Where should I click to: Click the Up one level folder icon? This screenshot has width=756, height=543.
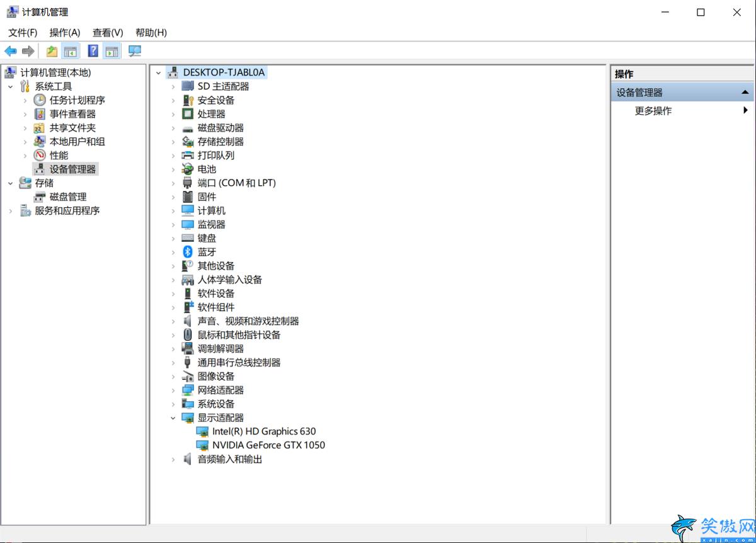pyautogui.click(x=52, y=51)
